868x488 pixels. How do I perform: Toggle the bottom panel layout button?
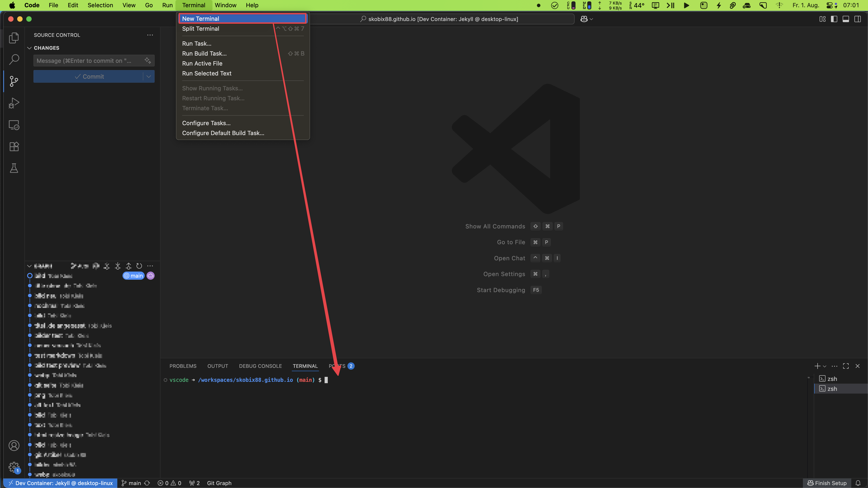click(846, 19)
